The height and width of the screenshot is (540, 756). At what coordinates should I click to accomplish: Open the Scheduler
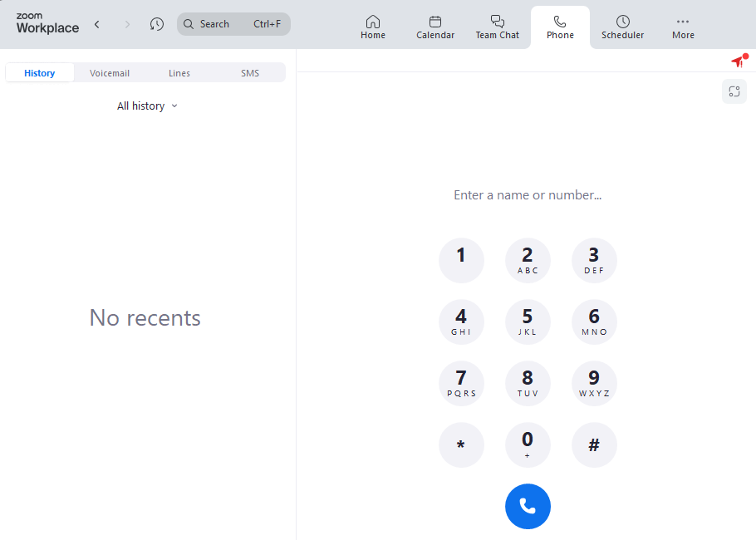[622, 27]
